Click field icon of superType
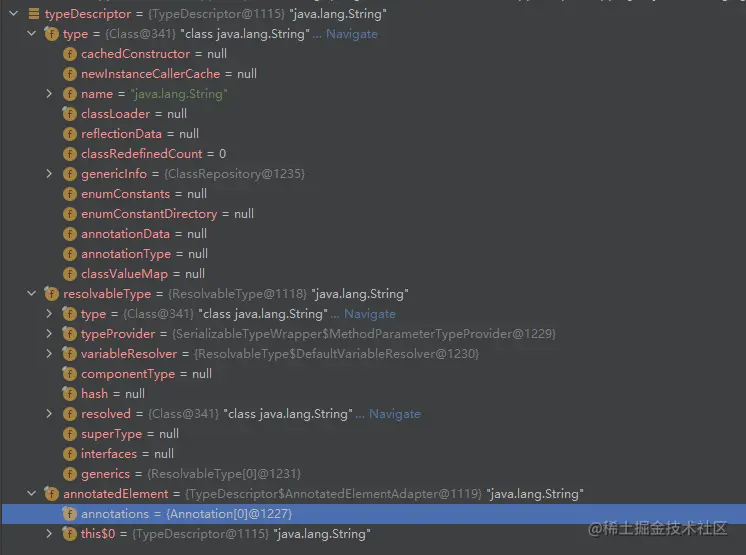 coord(69,433)
